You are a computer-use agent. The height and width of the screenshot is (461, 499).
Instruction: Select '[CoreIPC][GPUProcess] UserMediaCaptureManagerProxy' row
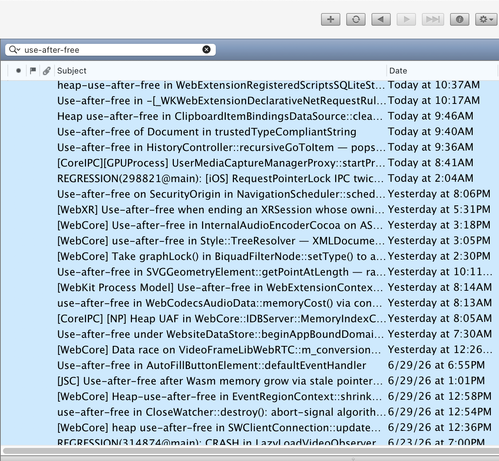click(249, 163)
